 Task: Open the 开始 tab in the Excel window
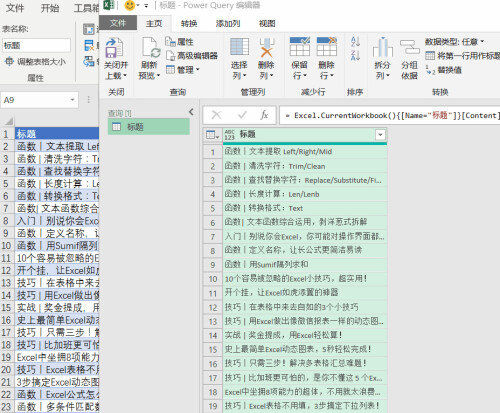pyautogui.click(x=50, y=8)
